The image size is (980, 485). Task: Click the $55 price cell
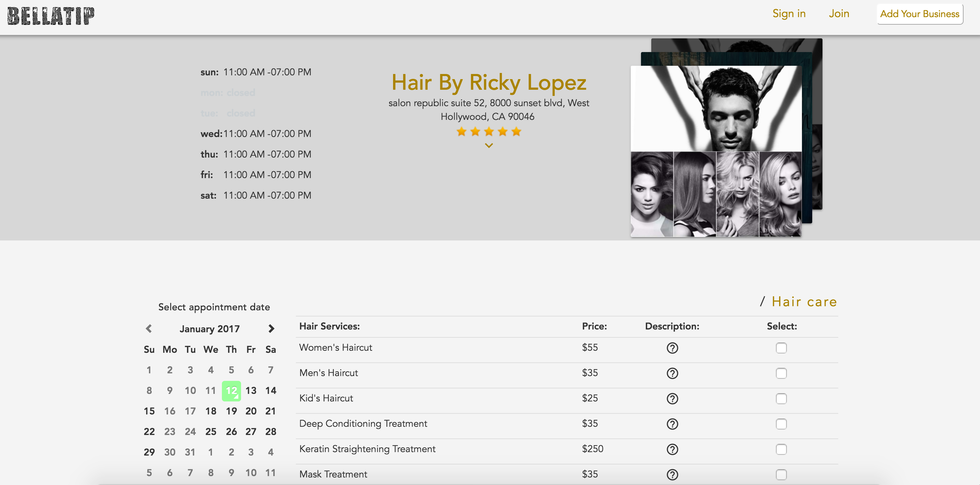590,348
